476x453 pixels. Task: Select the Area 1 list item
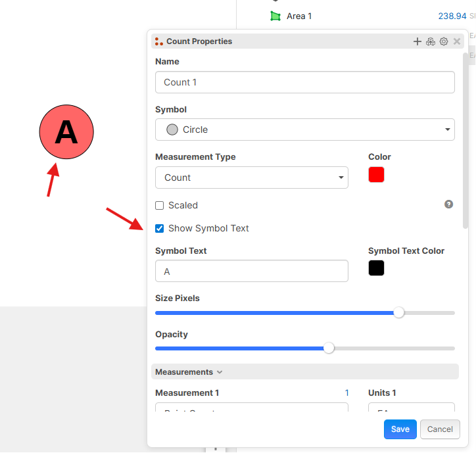tap(299, 16)
